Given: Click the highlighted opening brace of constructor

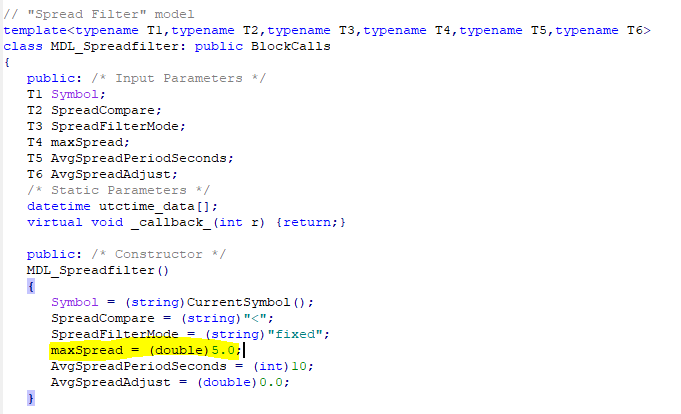Looking at the screenshot, I should 31,287.
